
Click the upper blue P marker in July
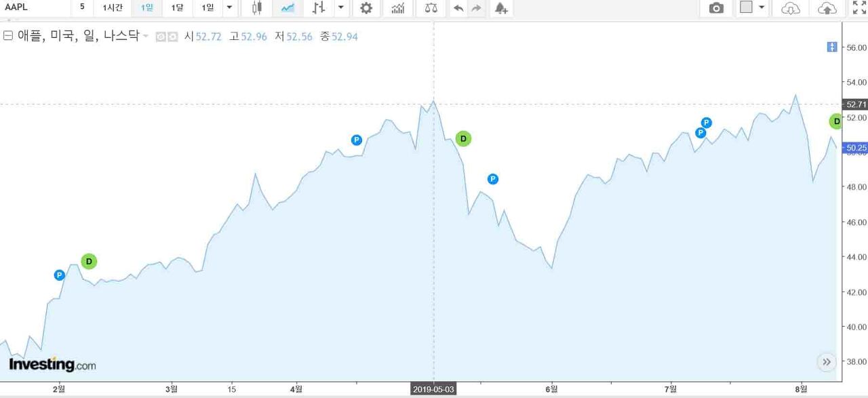coord(706,123)
